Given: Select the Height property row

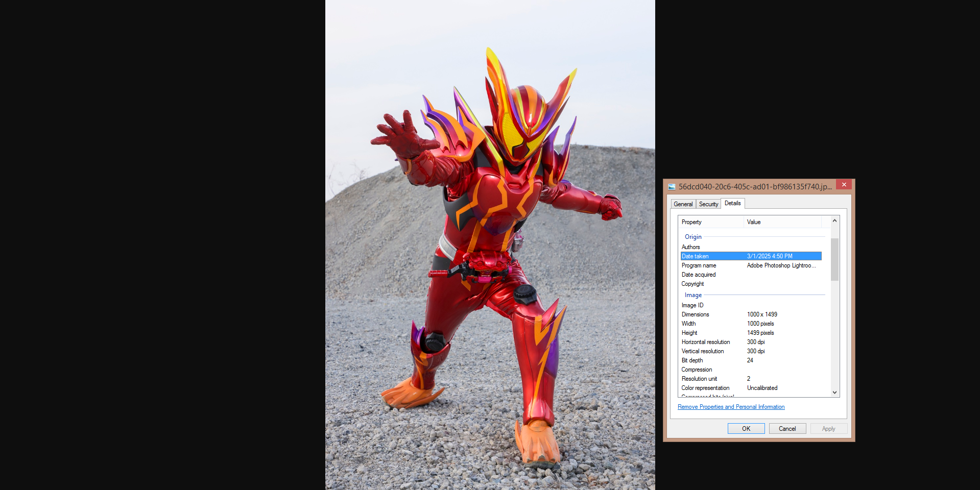Looking at the screenshot, I should pyautogui.click(x=751, y=333).
